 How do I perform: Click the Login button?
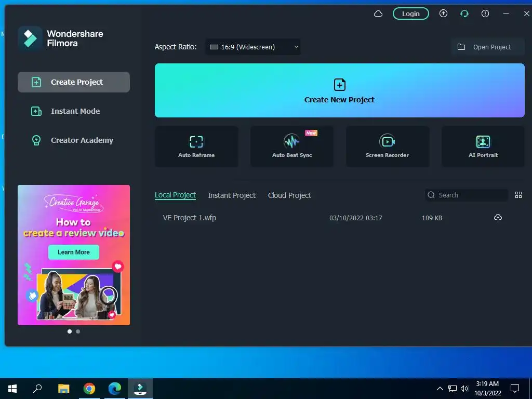(x=411, y=14)
